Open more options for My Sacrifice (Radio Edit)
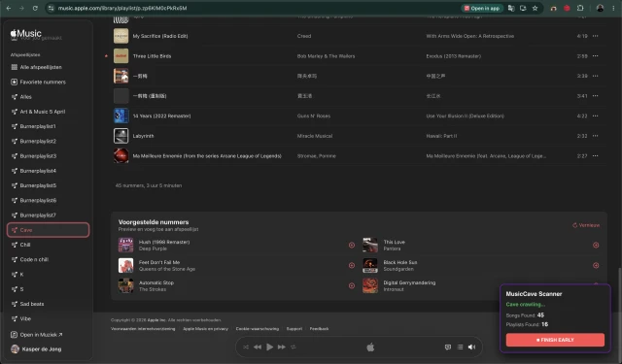Screen dimensions: 622x364 [x=595, y=36]
